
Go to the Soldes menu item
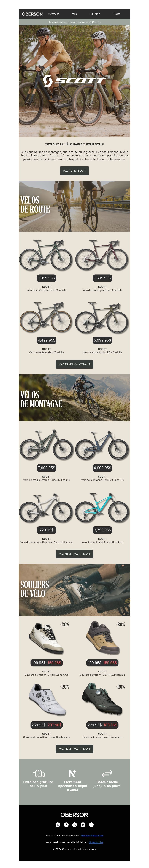pos(116,14)
